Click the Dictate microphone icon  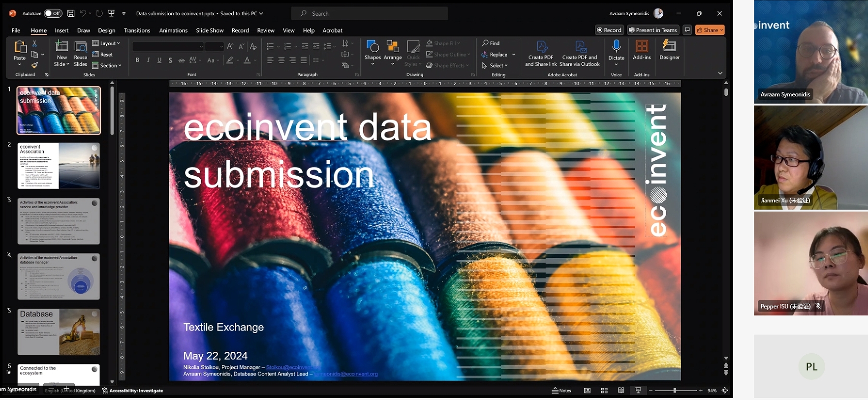616,47
